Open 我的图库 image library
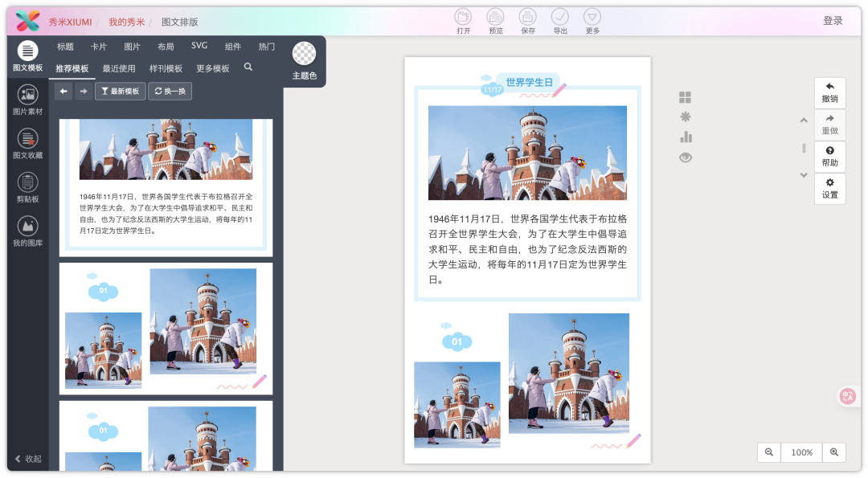 click(x=27, y=231)
